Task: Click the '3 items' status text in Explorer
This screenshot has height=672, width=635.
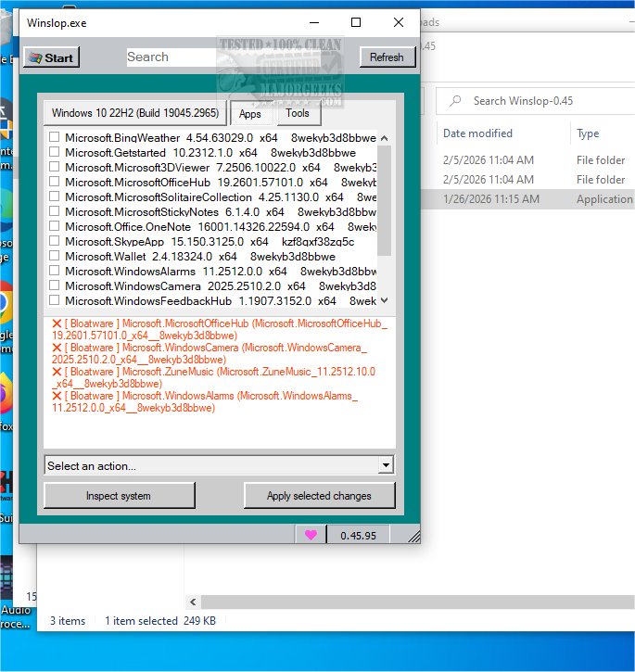Action: pyautogui.click(x=68, y=621)
